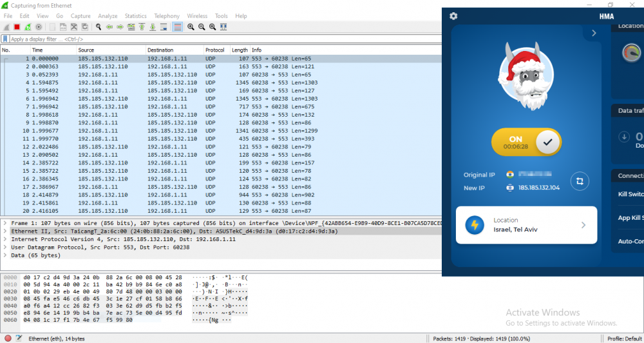Screen dimensions: 644x343
Task: Reset text to normal size in the toolbar
Action: tap(213, 27)
